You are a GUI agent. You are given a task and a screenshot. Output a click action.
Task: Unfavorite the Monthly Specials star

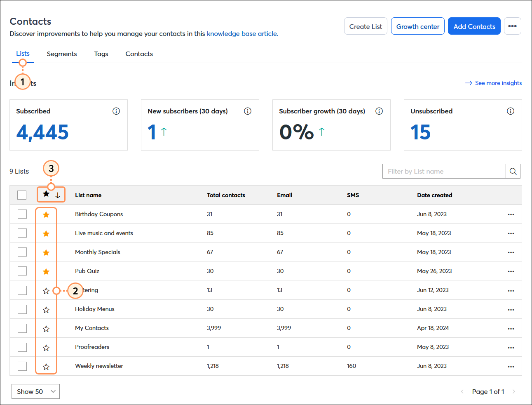(x=46, y=252)
